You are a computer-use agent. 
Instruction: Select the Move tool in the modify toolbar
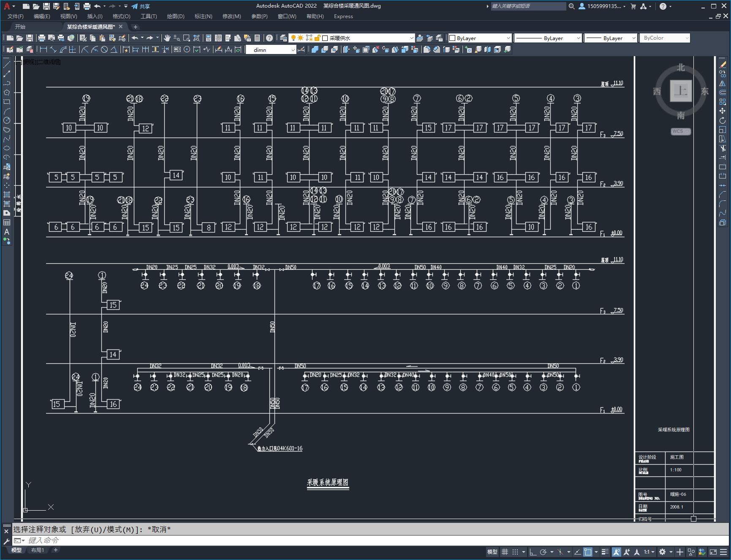point(723,111)
